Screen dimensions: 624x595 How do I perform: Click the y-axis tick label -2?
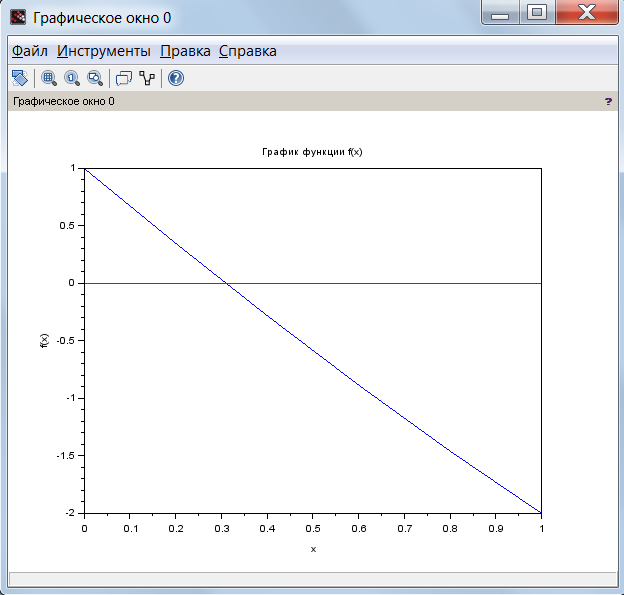pyautogui.click(x=70, y=513)
